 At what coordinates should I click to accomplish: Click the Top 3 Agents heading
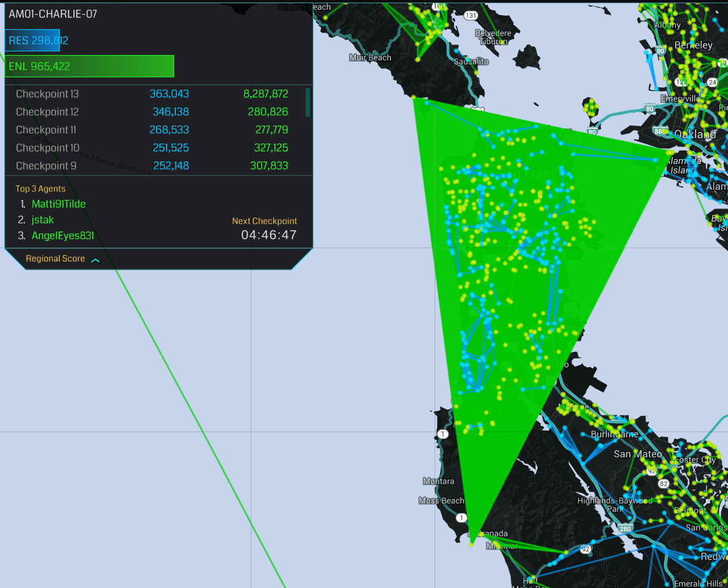point(40,189)
